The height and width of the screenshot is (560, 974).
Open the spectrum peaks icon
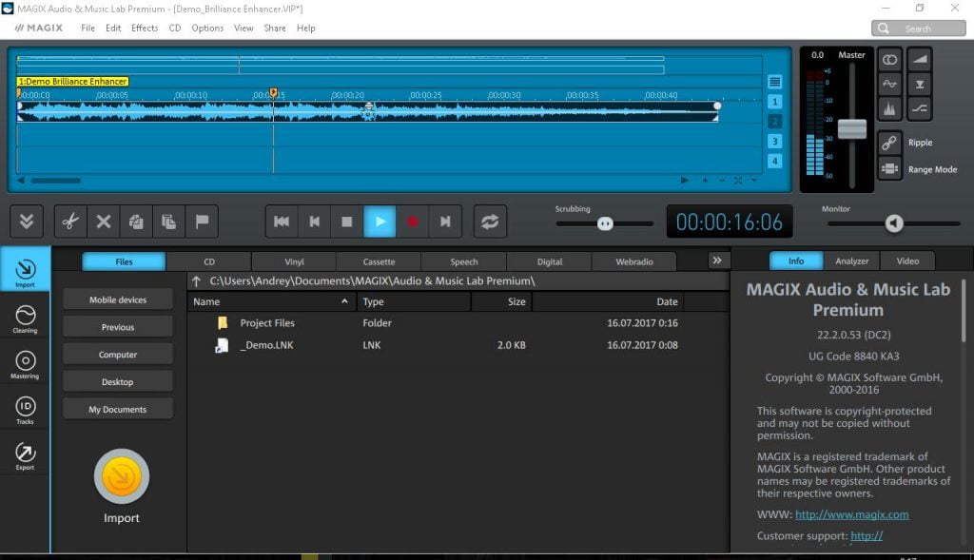[x=889, y=108]
